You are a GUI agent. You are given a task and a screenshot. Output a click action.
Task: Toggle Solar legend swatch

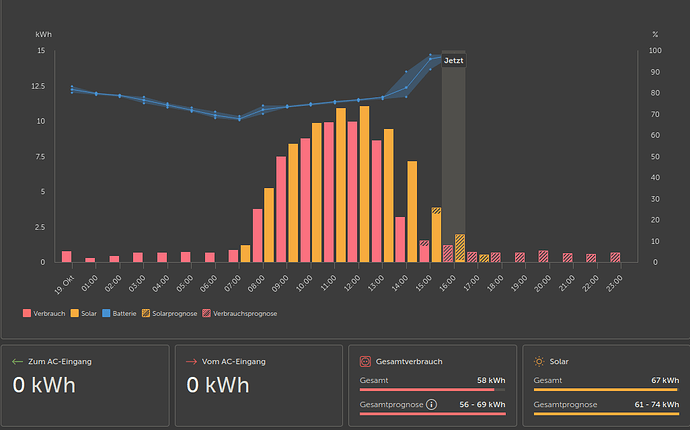click(x=74, y=313)
